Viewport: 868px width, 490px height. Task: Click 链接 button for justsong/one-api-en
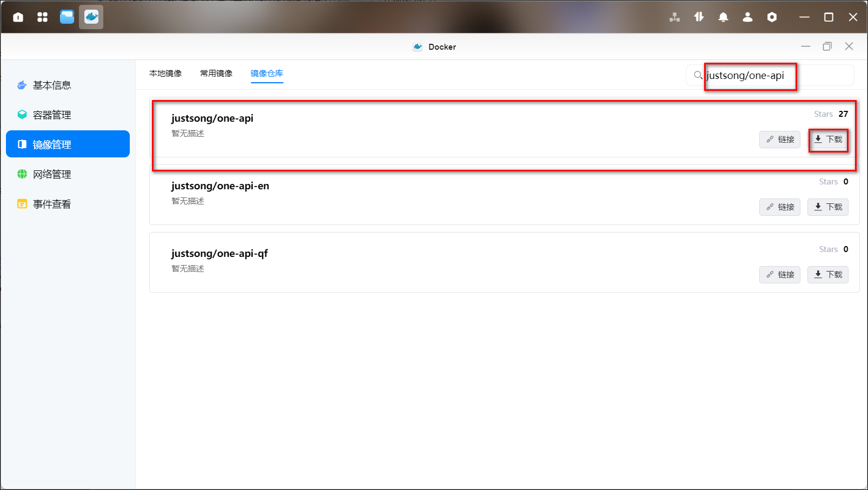coord(779,207)
